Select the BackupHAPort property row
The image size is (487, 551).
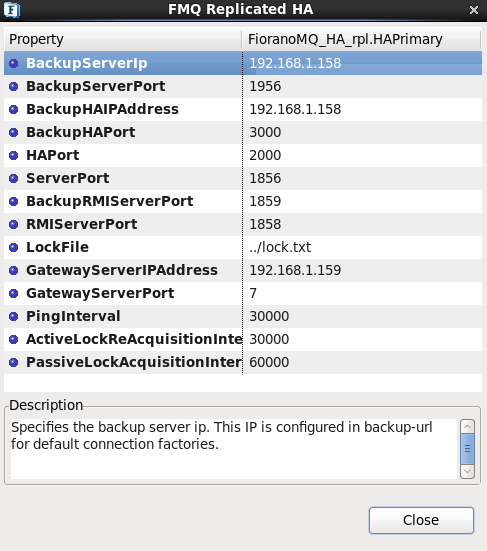[x=243, y=132]
